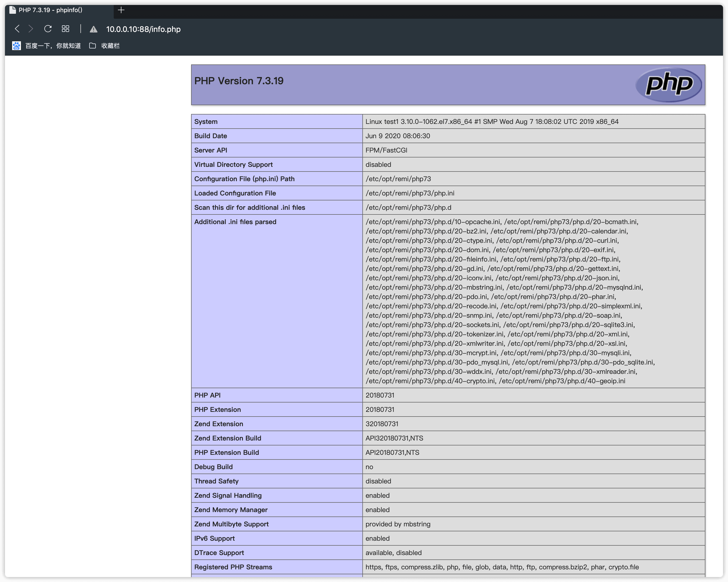This screenshot has width=728, height=582.
Task: Click the registered streams list value
Action: [502, 567]
